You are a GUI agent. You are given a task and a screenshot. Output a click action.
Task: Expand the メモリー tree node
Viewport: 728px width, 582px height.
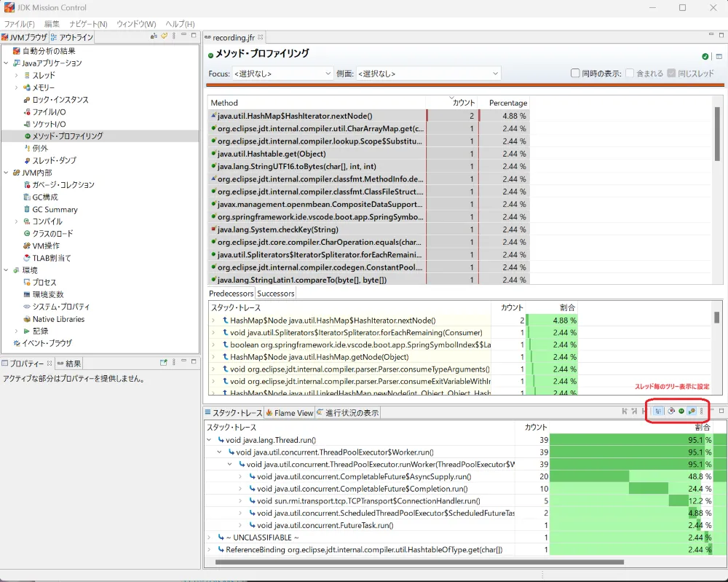pyautogui.click(x=16, y=87)
